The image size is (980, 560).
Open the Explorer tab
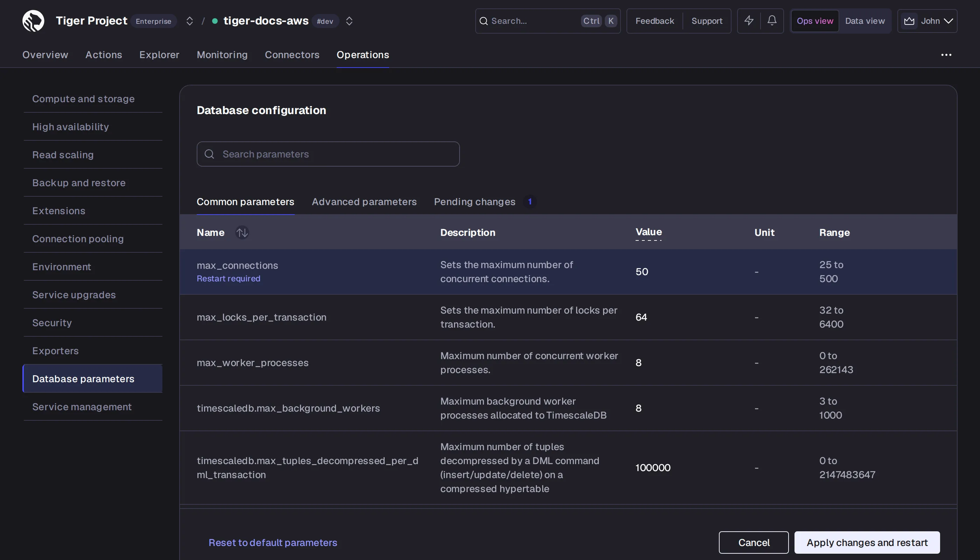pyautogui.click(x=159, y=55)
